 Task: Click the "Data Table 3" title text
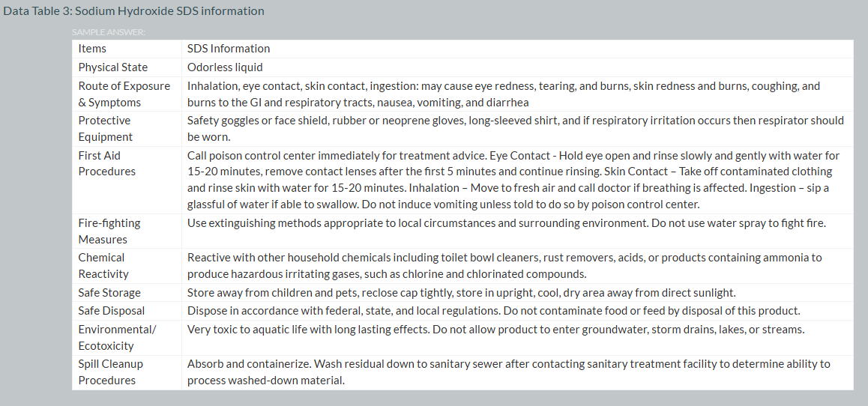point(133,11)
